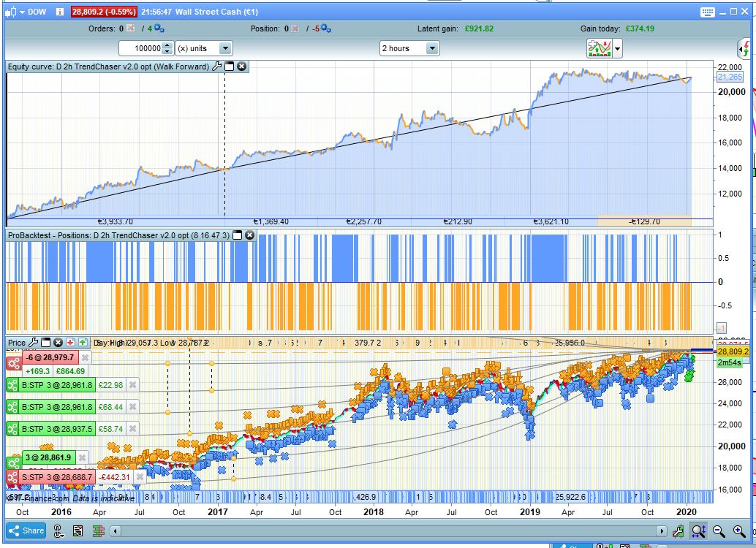Open the 2 hours timeframe dropdown
The width and height of the screenshot is (756, 548).
[431, 49]
